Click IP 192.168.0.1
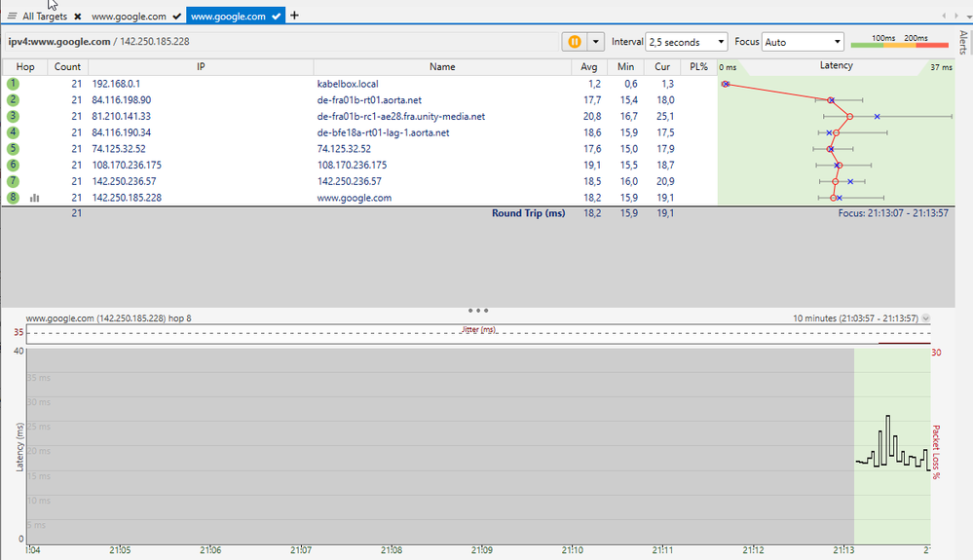 116,84
